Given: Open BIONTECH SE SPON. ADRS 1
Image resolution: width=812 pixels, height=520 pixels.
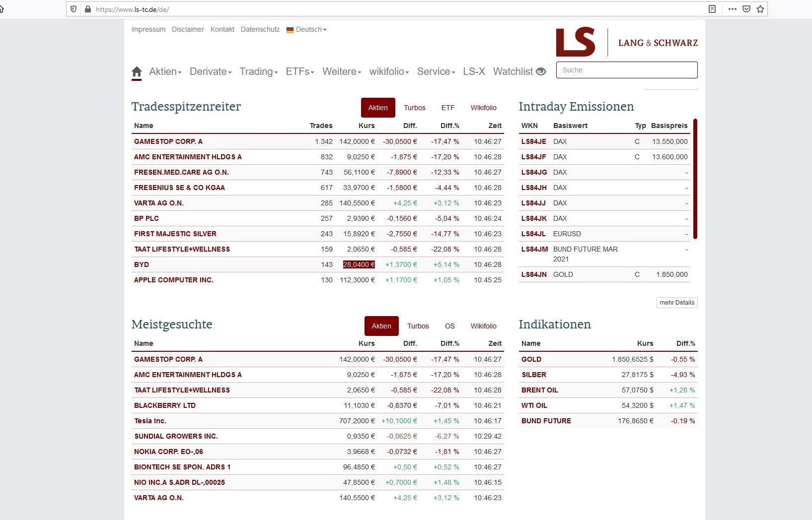Looking at the screenshot, I should (182, 467).
